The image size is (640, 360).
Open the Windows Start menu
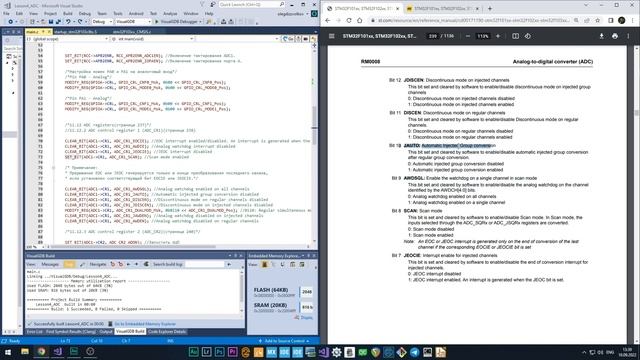click(7, 352)
